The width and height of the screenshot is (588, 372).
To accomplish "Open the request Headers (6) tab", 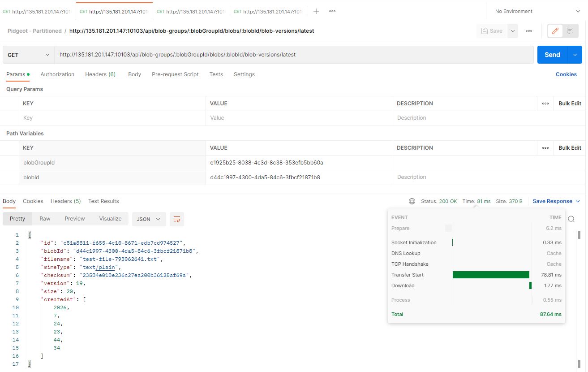I will point(100,74).
